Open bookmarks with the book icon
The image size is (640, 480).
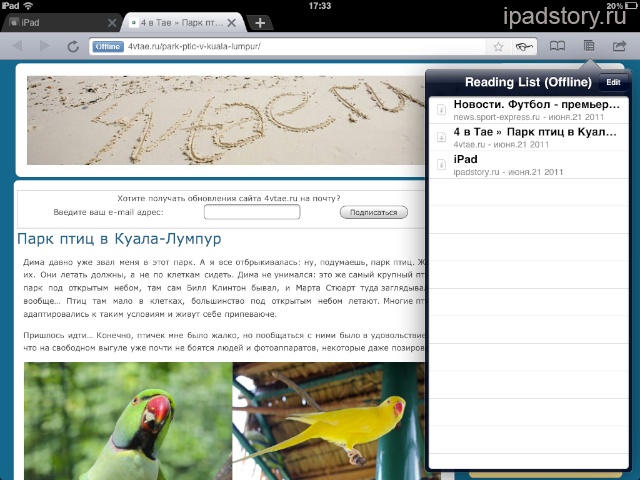pyautogui.click(x=557, y=46)
